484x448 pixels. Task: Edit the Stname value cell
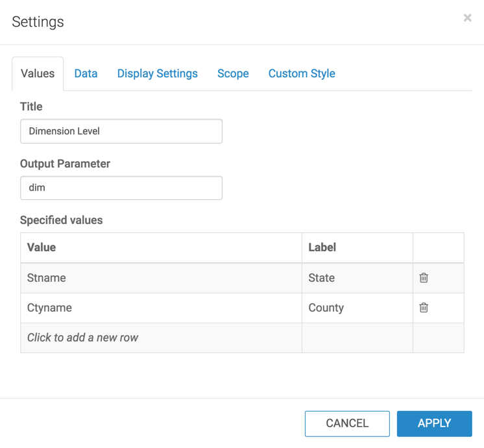point(161,278)
